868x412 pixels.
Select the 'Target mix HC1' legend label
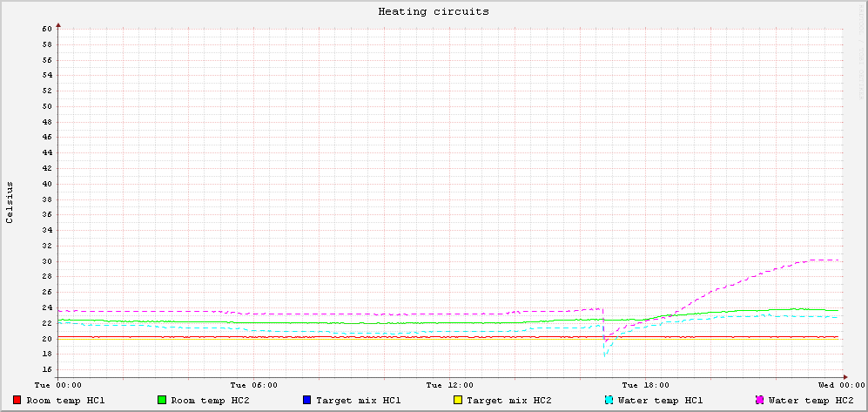358,401
